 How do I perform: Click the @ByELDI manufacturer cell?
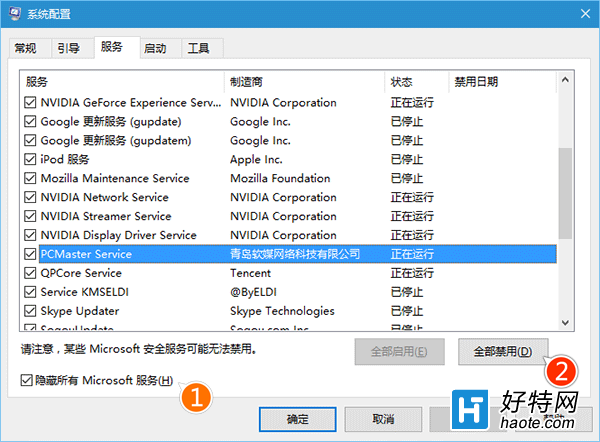coord(253,292)
